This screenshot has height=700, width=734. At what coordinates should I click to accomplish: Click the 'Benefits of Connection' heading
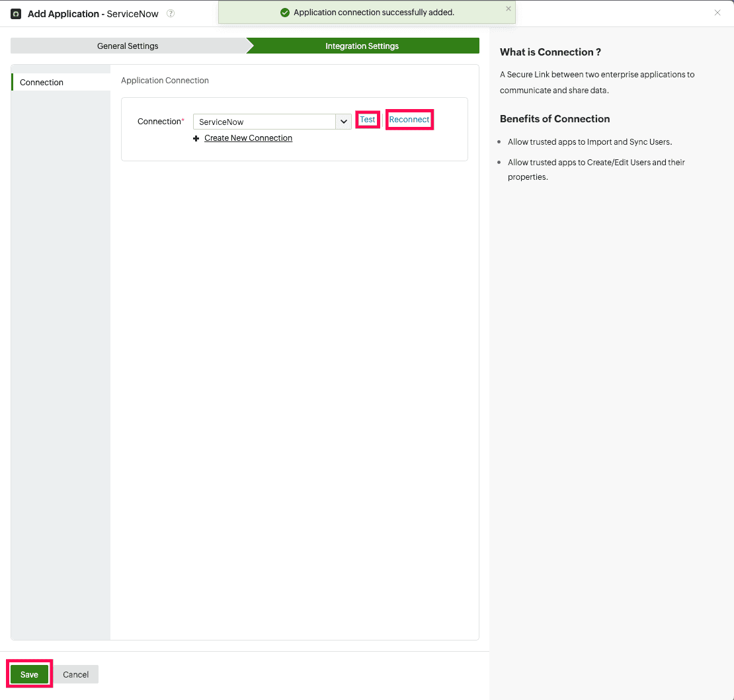pyautogui.click(x=555, y=119)
